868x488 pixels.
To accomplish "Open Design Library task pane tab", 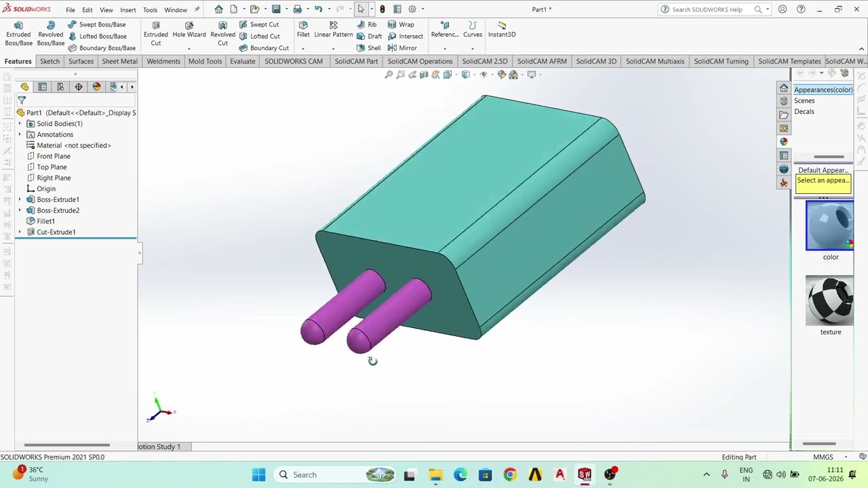I will tap(784, 102).
